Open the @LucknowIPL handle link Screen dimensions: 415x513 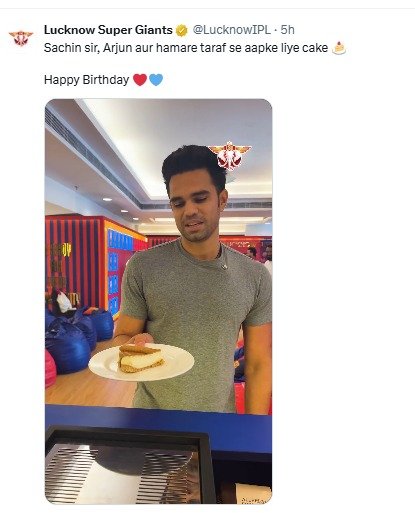232,30
